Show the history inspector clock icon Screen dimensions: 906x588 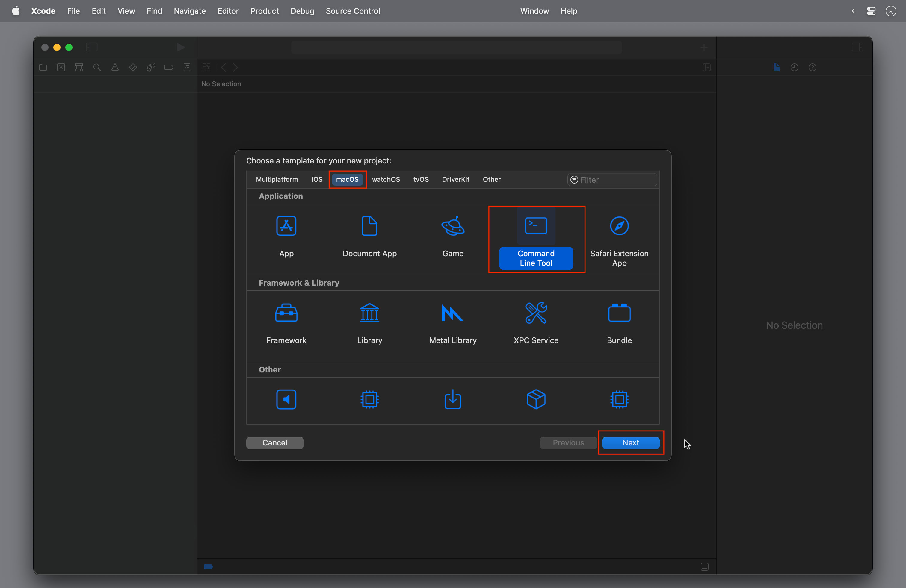click(x=795, y=67)
